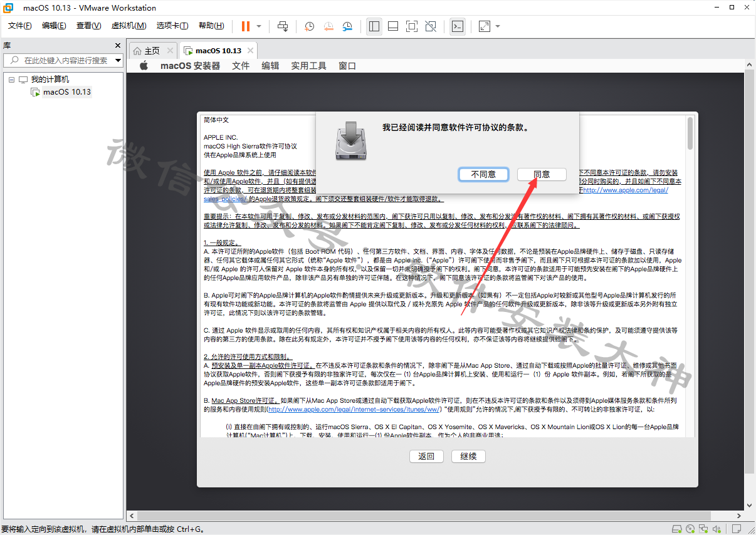756x535 pixels.
Task: Click the CD/DVD drive status icon
Action: pyautogui.click(x=690, y=529)
